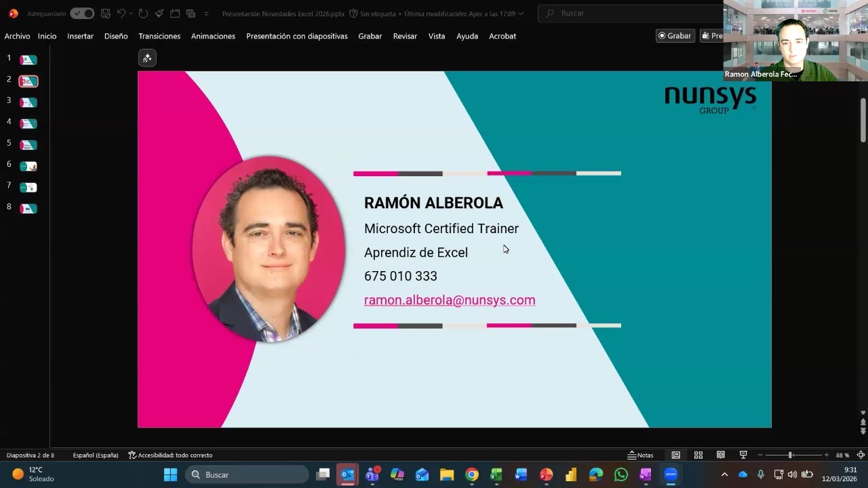Open the Acrobat tab
Image resolution: width=868 pixels, height=488 pixels.
coord(502,36)
